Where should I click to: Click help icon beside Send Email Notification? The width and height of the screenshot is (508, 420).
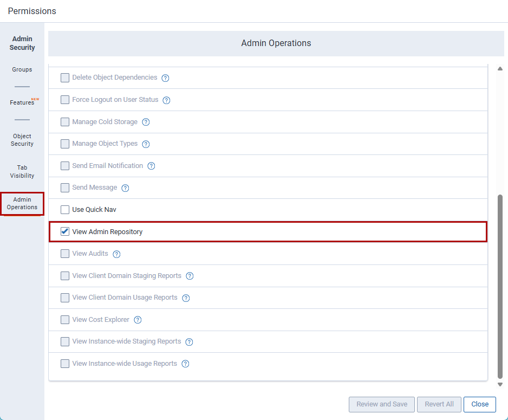pyautogui.click(x=151, y=166)
